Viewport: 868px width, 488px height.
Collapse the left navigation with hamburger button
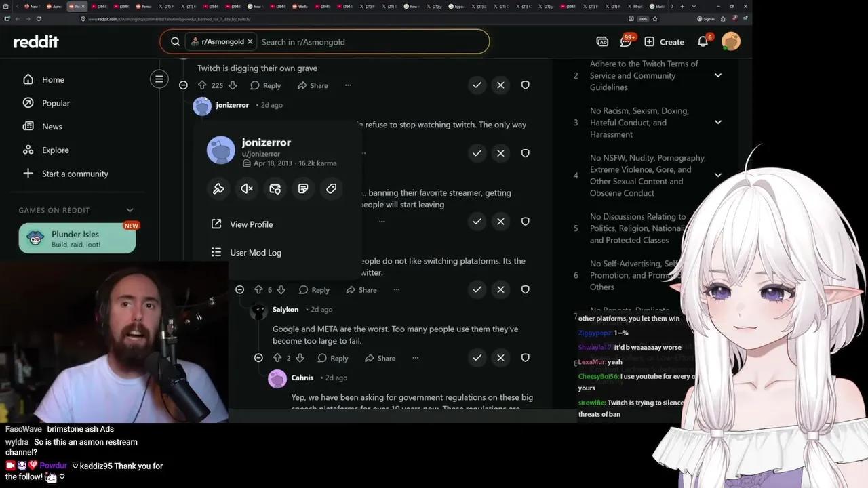(159, 79)
